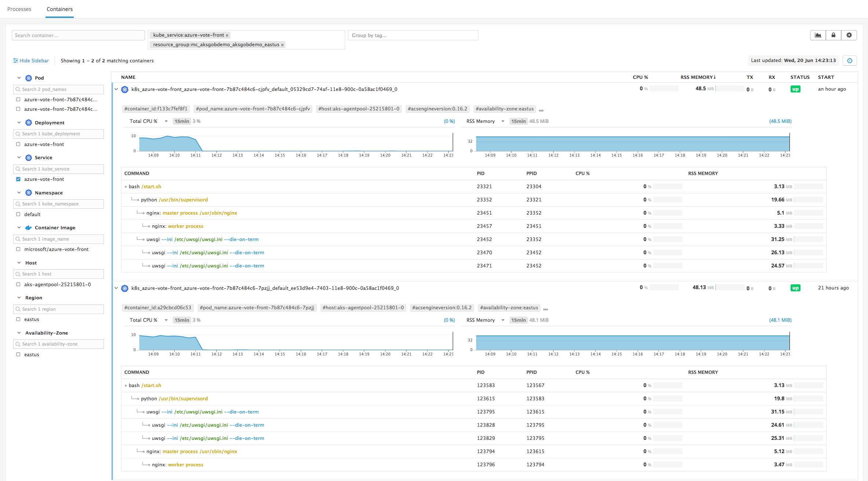868x481 pixels.
Task: Open the Total CPU % metric dropdown
Action: 166,121
